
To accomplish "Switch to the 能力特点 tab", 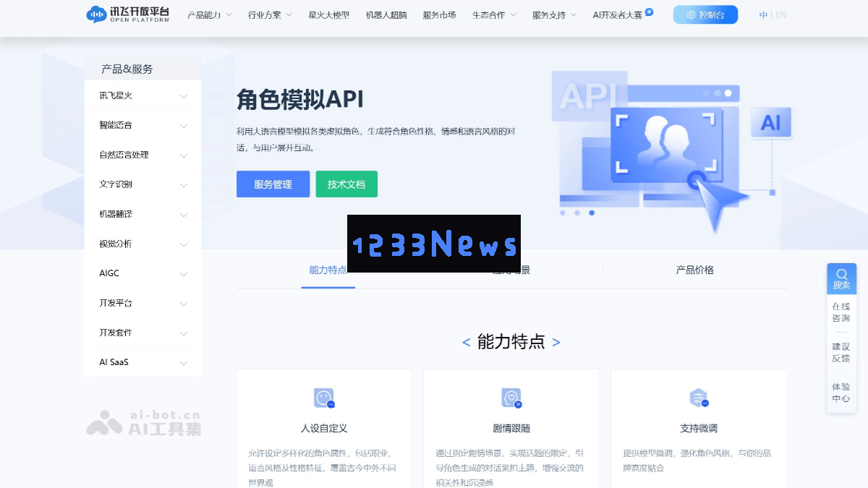I will click(328, 270).
